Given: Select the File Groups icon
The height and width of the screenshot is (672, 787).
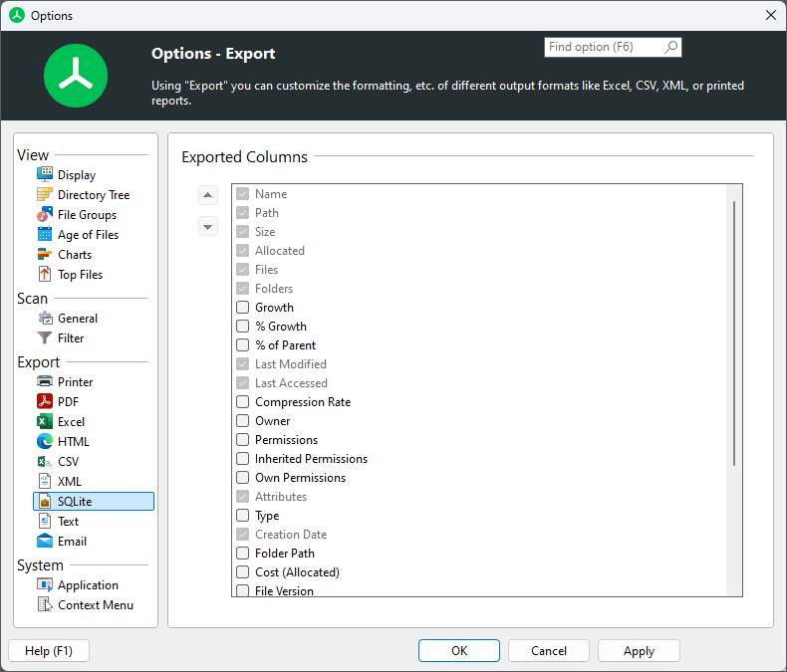Looking at the screenshot, I should point(45,215).
